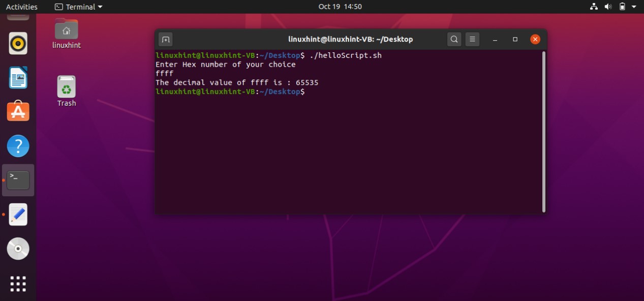
Task: Click the disc icon in dock
Action: click(x=18, y=249)
